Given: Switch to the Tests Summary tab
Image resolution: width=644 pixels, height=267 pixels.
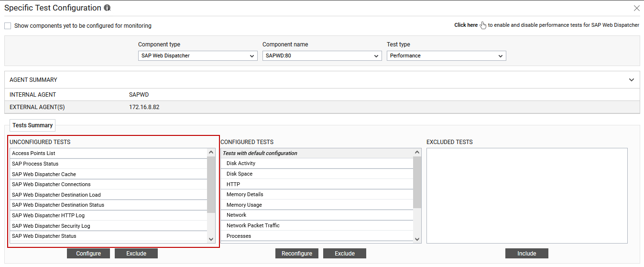Looking at the screenshot, I should 33,125.
